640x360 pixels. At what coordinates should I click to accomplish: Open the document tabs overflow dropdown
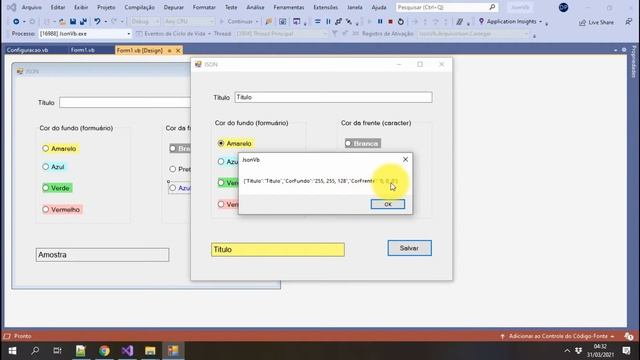tap(616, 50)
